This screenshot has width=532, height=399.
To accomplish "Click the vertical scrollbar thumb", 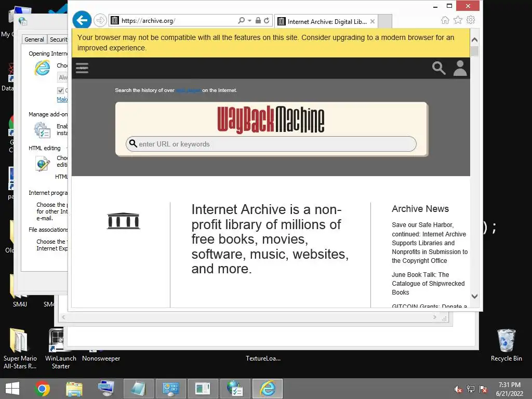I will (x=475, y=51).
